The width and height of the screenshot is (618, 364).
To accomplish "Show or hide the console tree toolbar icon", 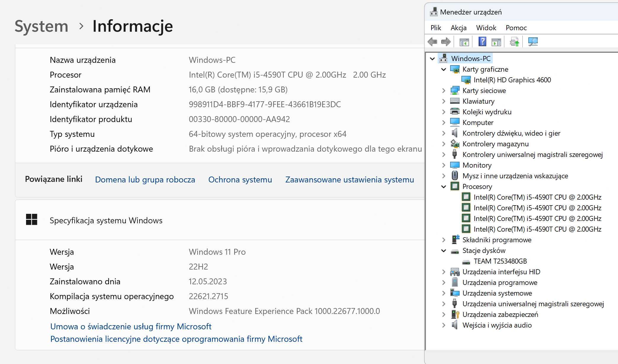I will (x=464, y=42).
